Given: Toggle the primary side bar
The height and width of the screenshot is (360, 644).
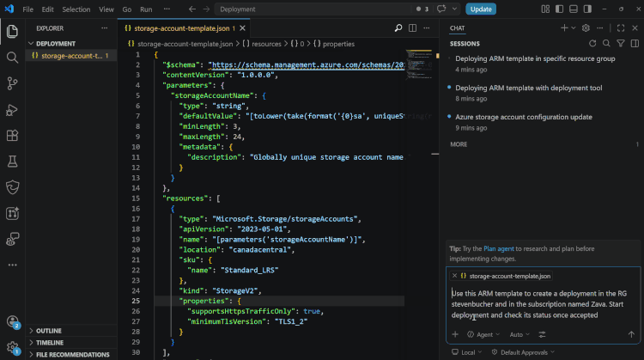Looking at the screenshot, I should coord(559,9).
